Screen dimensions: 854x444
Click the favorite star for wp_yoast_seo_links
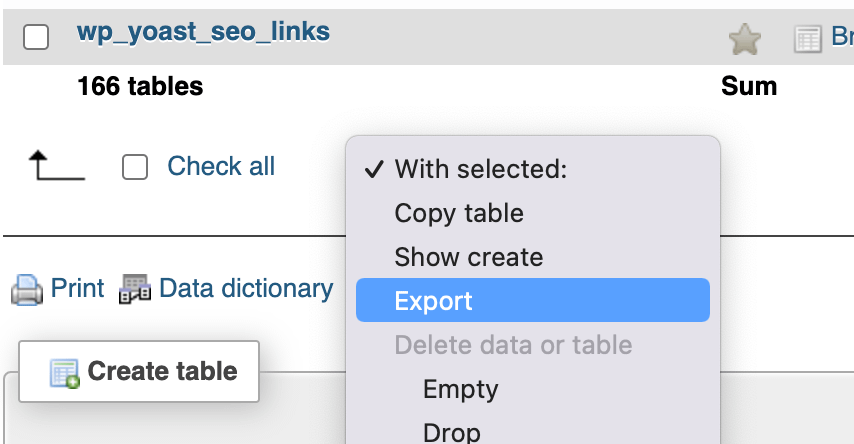point(744,39)
